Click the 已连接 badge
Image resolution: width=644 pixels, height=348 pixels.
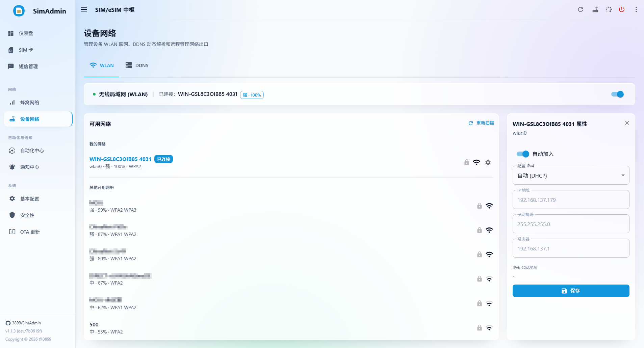click(163, 159)
